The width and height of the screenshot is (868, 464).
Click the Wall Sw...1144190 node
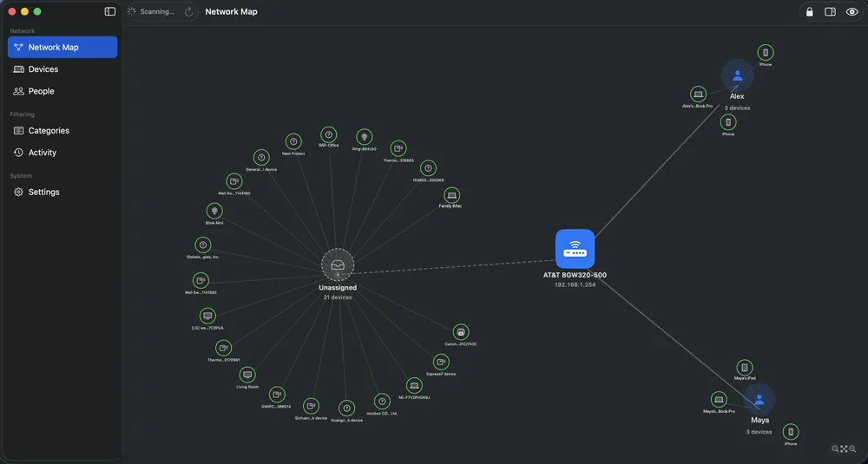pyautogui.click(x=234, y=181)
